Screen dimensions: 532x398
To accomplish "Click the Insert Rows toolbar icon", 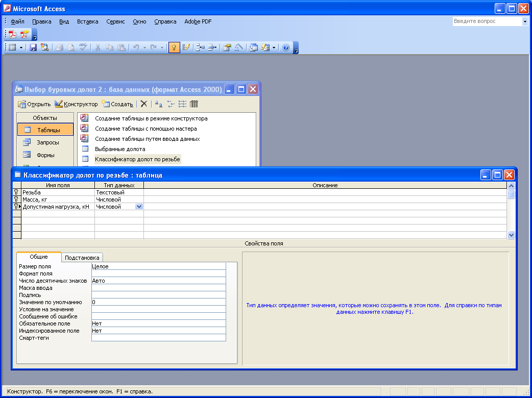I will [201, 47].
